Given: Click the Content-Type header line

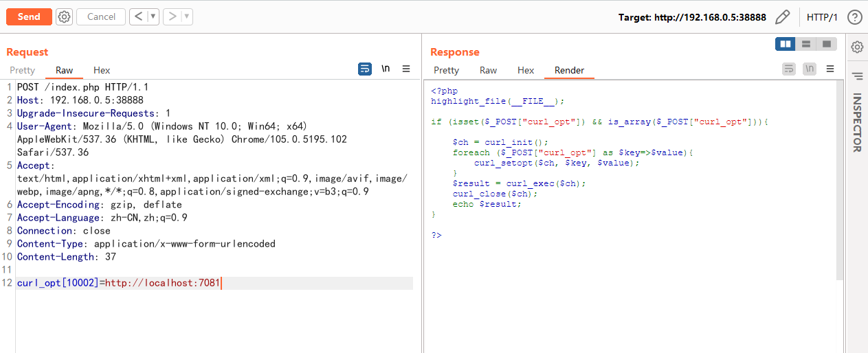Looking at the screenshot, I should click(x=146, y=244).
